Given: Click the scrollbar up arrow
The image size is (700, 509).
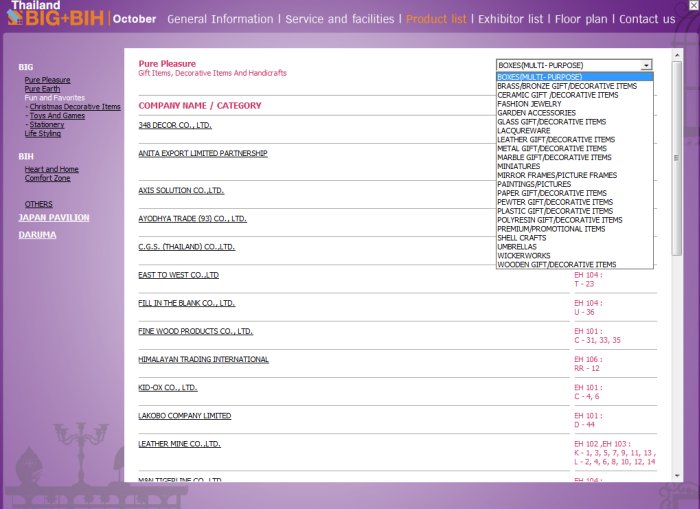Looking at the screenshot, I should 677,55.
